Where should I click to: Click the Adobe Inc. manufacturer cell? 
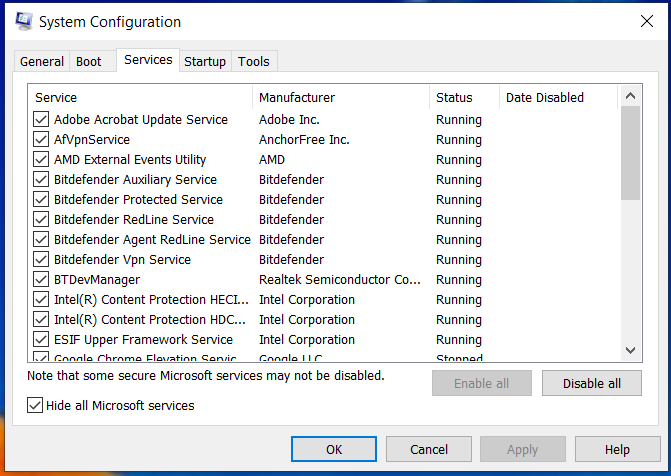[x=289, y=119]
